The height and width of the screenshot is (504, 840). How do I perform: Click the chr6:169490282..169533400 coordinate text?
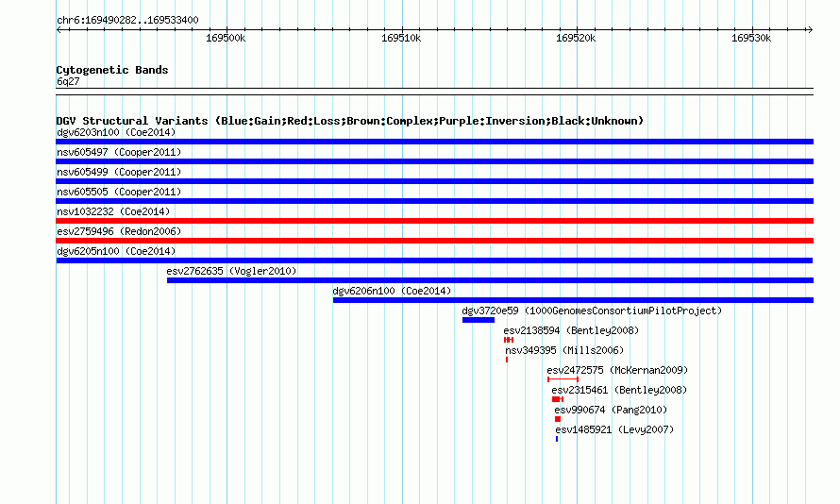[127, 21]
